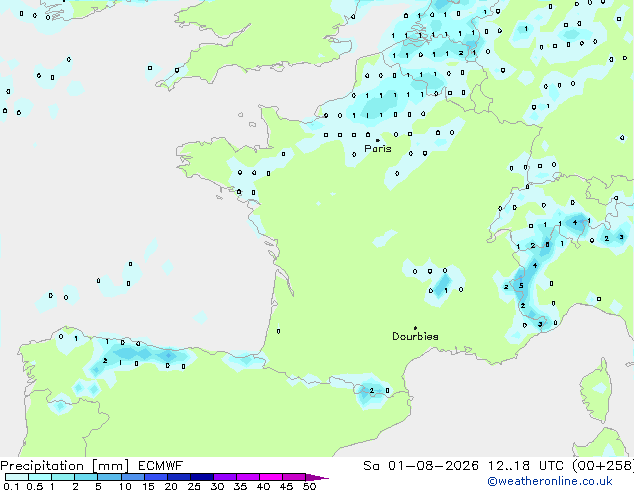
Task: Pick the 5–10 mm blue legend swatch
Action: pyautogui.click(x=109, y=477)
